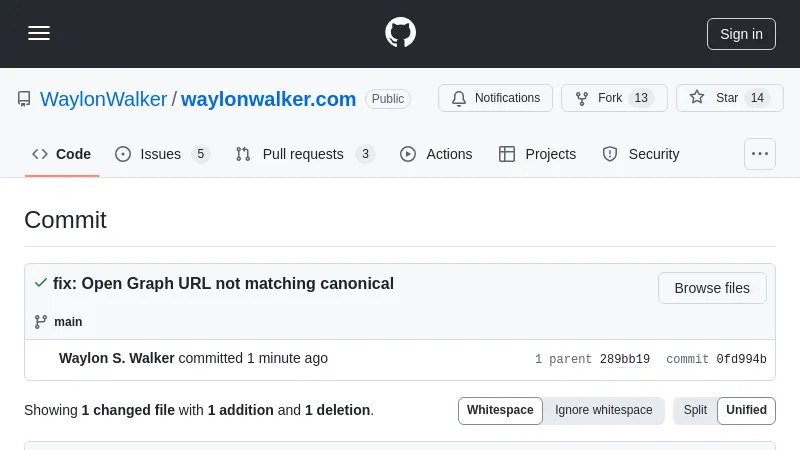
Task: Click the Sign in button
Action: (741, 33)
